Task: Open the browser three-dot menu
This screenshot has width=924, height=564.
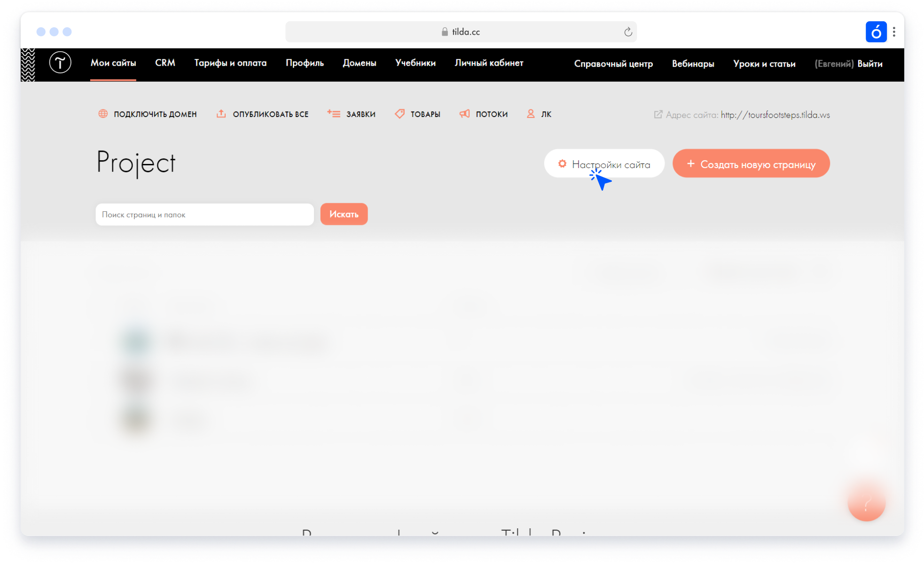Action: pyautogui.click(x=894, y=32)
